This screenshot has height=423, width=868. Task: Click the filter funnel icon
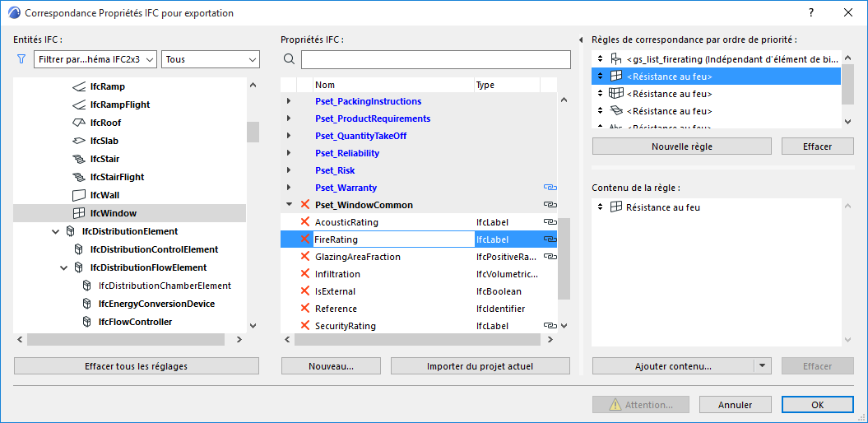click(21, 59)
